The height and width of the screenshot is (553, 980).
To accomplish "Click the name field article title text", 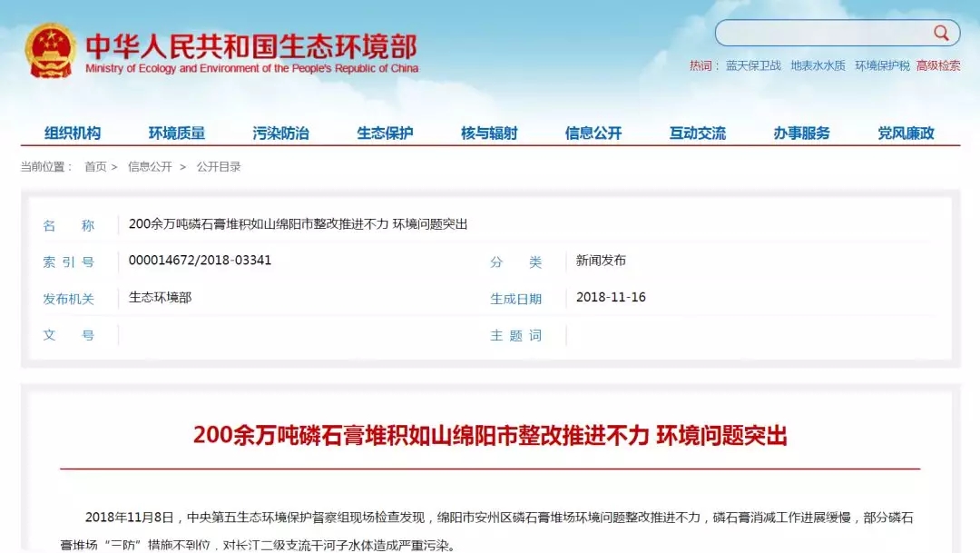I will tap(299, 224).
